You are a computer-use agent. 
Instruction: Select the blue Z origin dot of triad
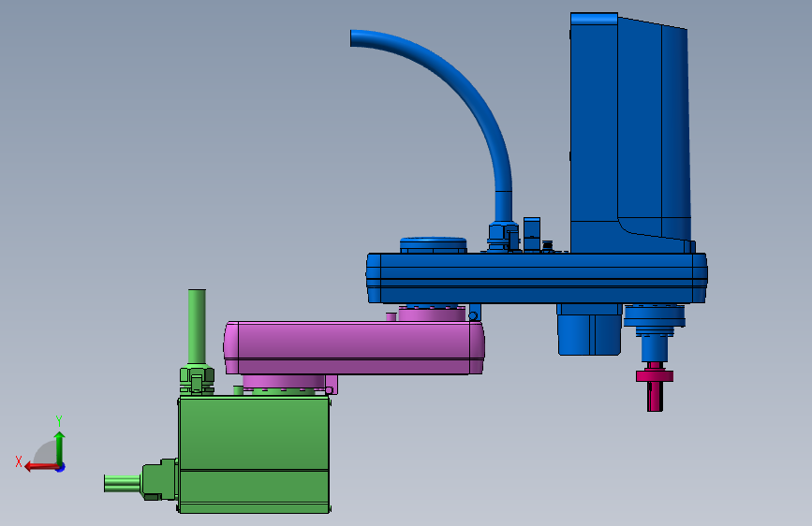point(61,467)
